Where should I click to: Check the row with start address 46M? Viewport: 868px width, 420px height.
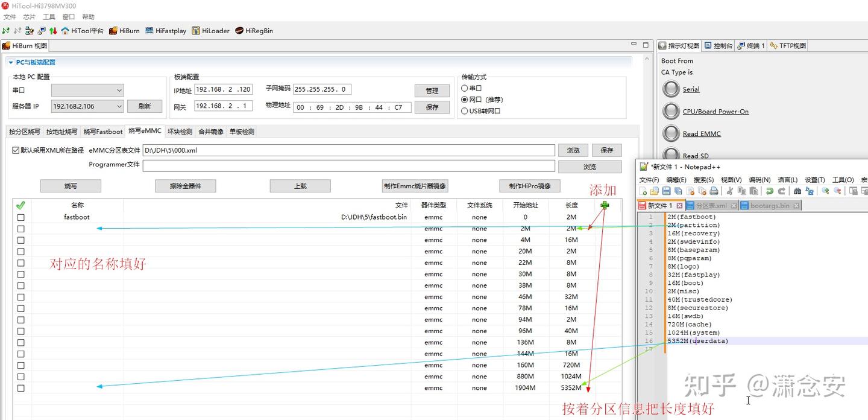pyautogui.click(x=21, y=297)
